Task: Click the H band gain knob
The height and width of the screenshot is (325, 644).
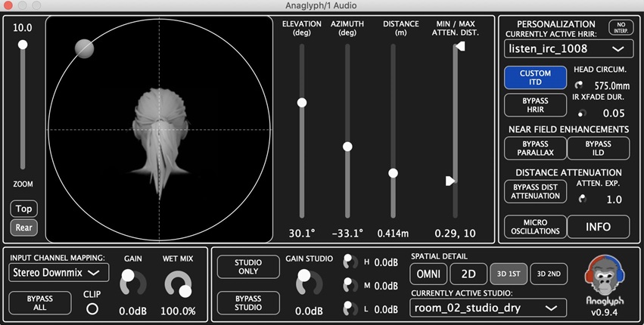Action: [350, 262]
